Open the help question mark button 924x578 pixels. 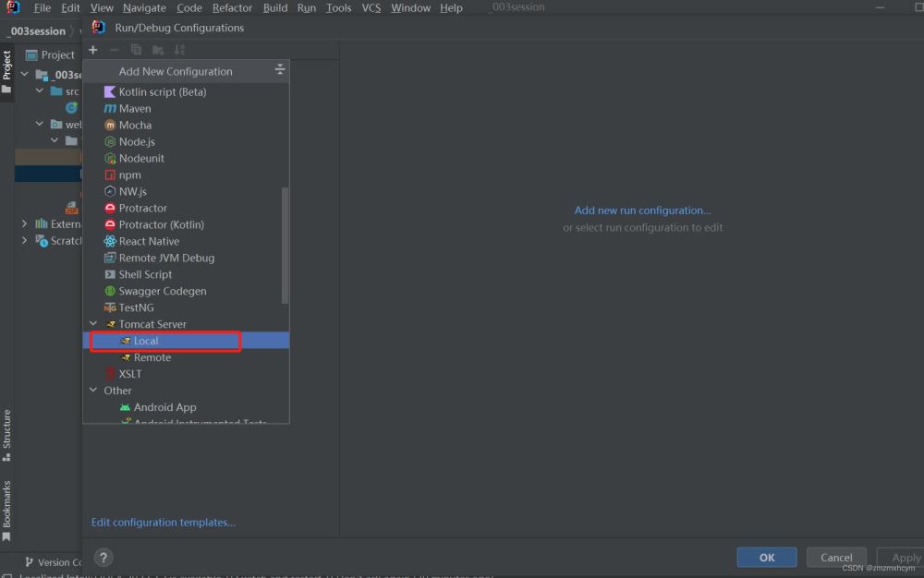click(x=103, y=558)
